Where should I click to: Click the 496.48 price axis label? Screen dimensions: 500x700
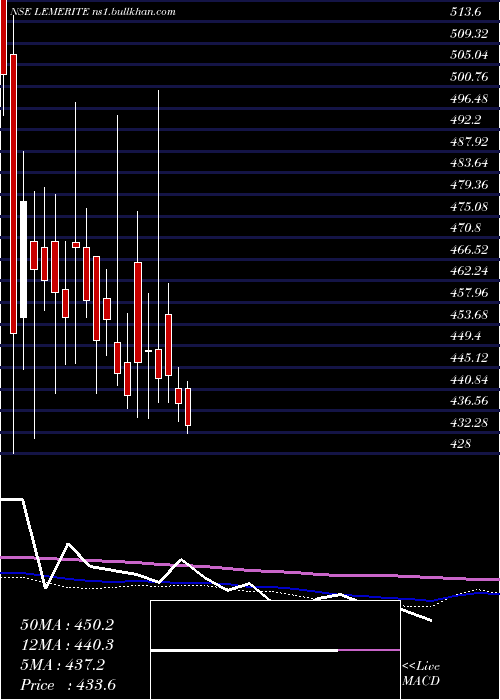[469, 99]
